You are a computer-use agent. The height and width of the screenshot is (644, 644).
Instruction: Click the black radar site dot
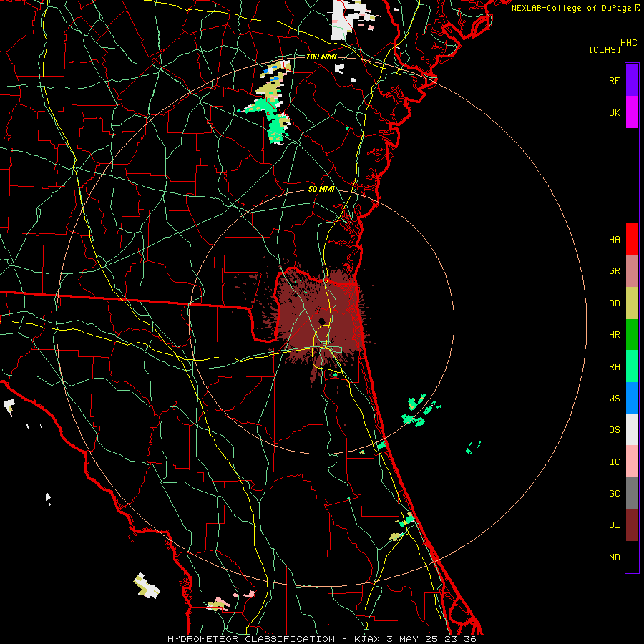(x=321, y=321)
